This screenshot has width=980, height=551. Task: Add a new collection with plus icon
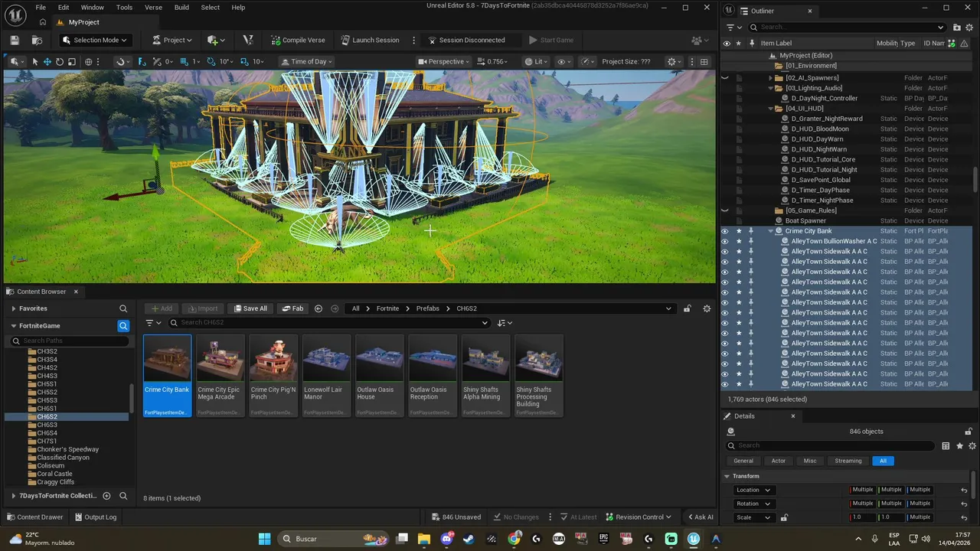[106, 496]
